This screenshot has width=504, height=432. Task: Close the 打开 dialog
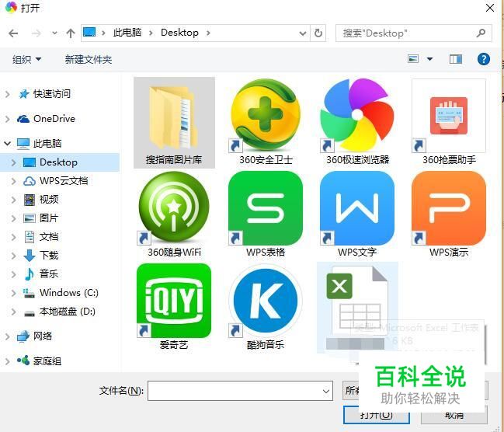[490, 8]
